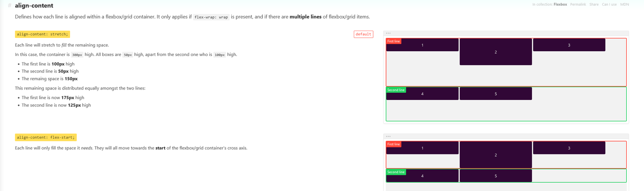This screenshot has width=644, height=191.
Task: Click the align-content section heading
Action: pyautogui.click(x=34, y=6)
